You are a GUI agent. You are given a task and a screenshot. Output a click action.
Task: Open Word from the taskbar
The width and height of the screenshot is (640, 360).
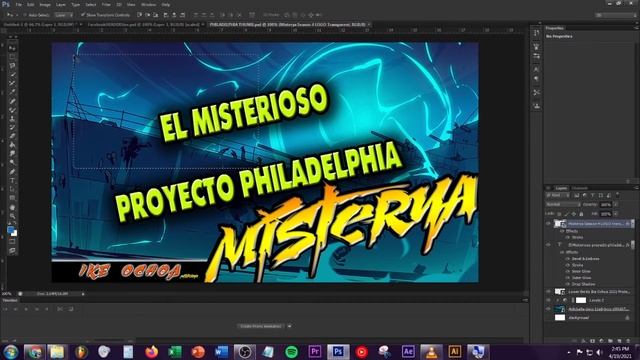click(222, 351)
